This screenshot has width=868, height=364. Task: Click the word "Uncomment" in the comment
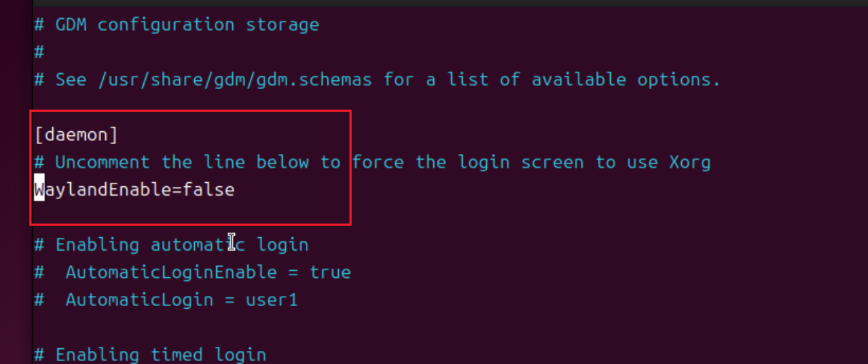pyautogui.click(x=102, y=162)
